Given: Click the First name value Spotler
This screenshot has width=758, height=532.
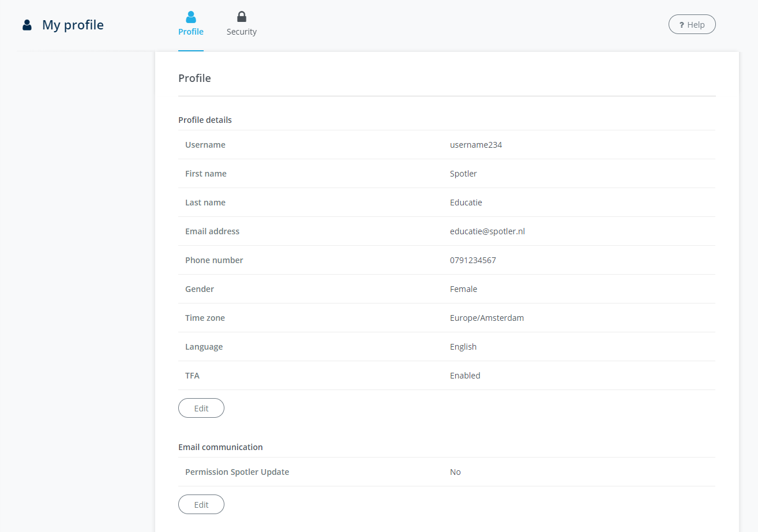Looking at the screenshot, I should (x=463, y=174).
